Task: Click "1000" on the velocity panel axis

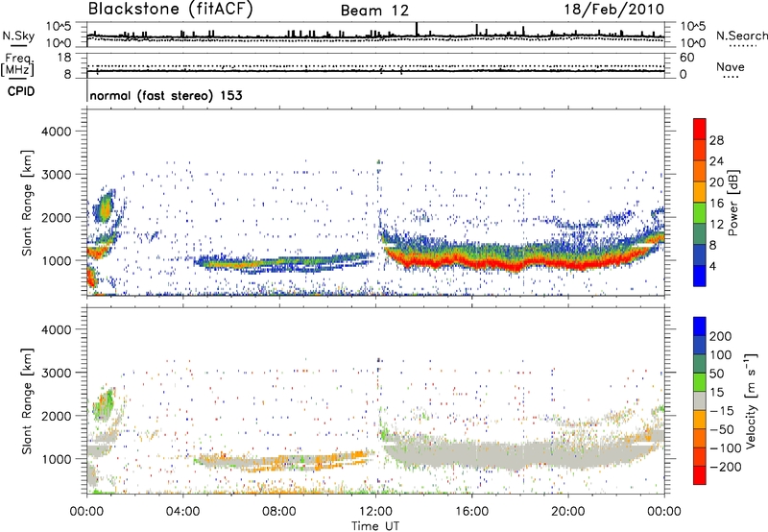Action: click(x=57, y=459)
